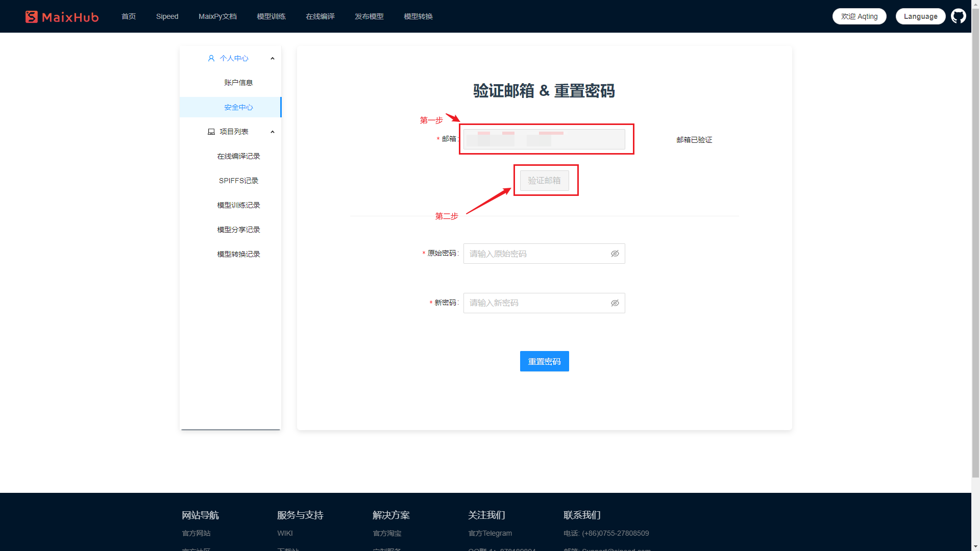This screenshot has height=551, width=980.
Task: Click the 验证邮箱 button
Action: point(544,181)
